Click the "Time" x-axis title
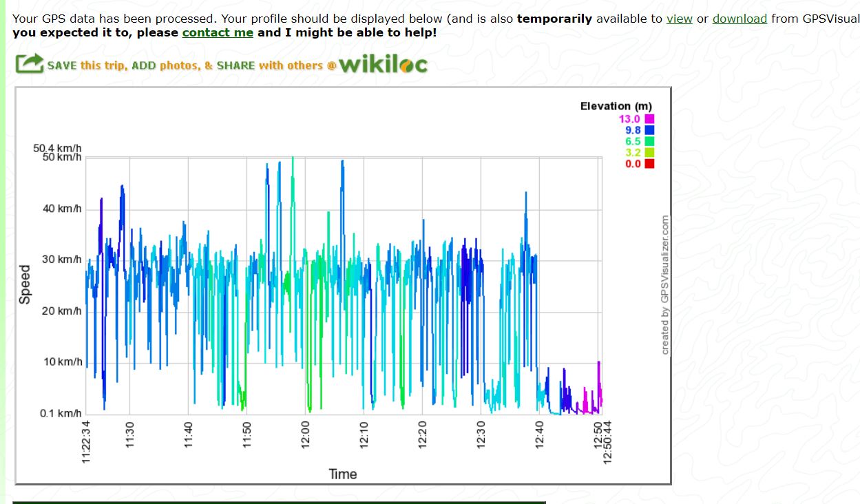860x504 pixels. pos(343,474)
